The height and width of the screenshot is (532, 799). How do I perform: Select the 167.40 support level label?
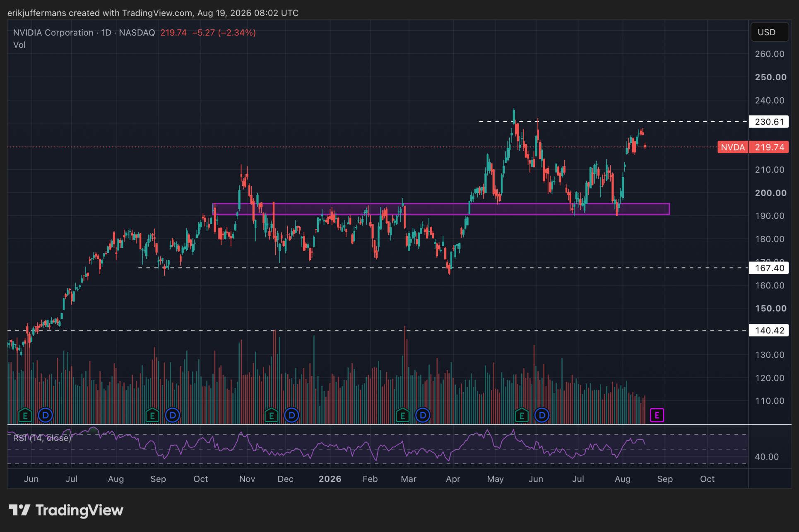coord(769,268)
